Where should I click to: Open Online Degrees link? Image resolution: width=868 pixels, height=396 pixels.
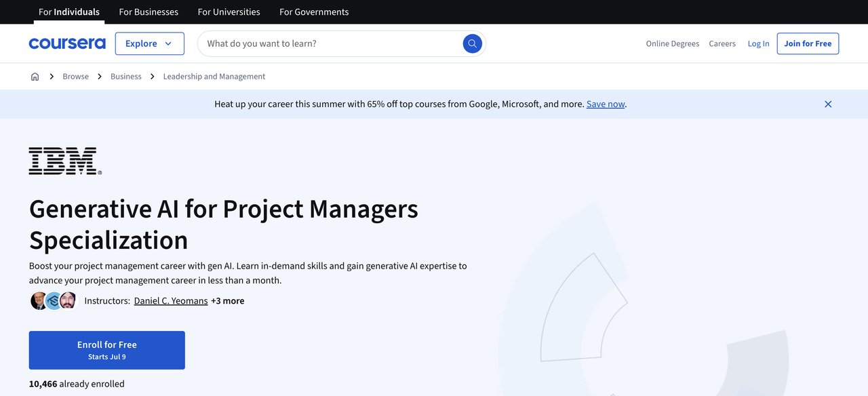pos(673,43)
